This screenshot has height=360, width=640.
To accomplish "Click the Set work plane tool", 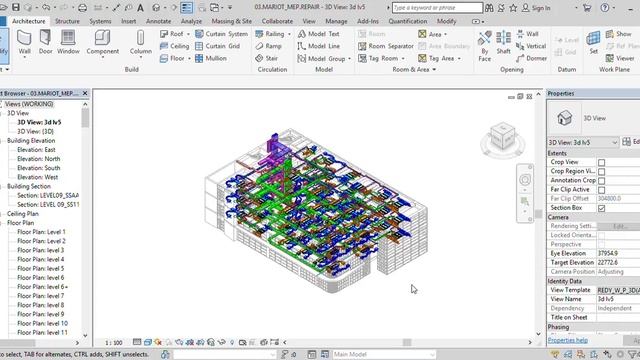I will tap(593, 43).
